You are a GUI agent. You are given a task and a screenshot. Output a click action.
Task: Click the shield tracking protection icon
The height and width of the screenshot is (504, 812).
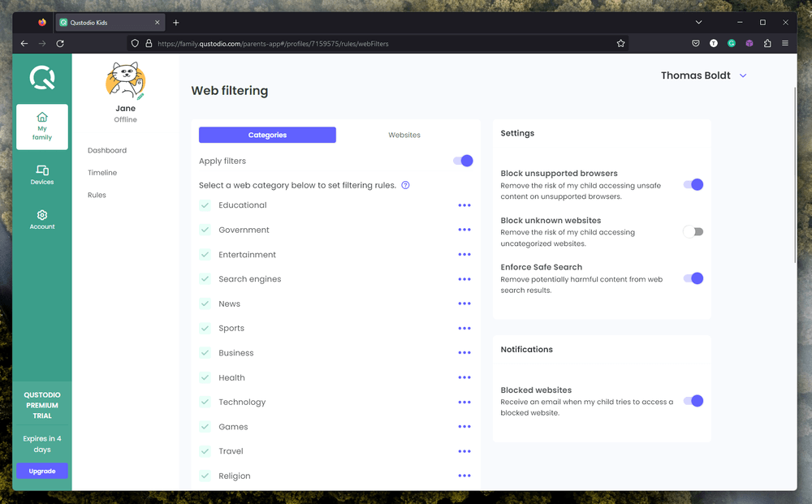(x=135, y=44)
